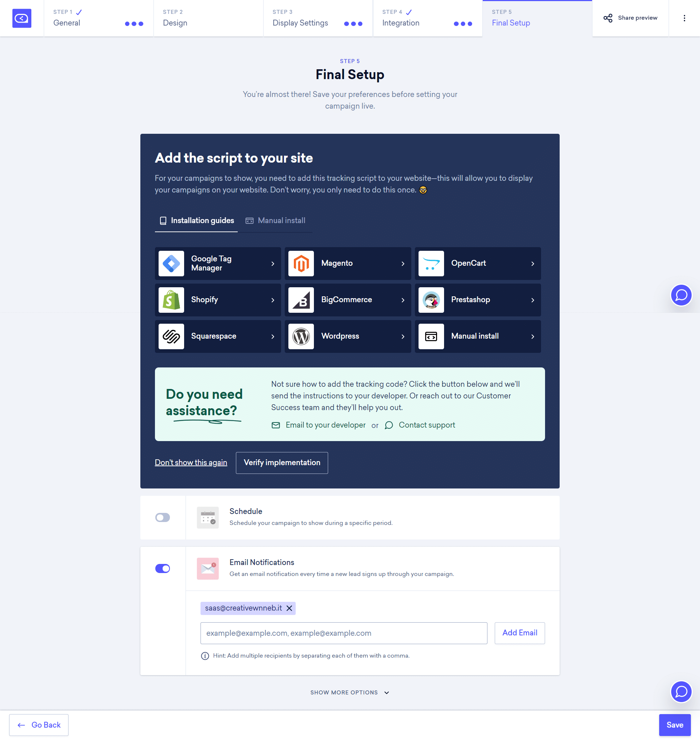Click the Shopify installation guide icon

point(170,300)
